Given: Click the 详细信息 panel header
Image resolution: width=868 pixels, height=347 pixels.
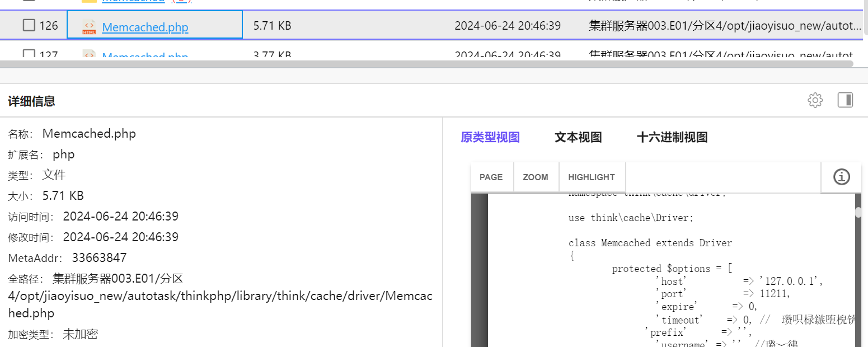Looking at the screenshot, I should (31, 101).
